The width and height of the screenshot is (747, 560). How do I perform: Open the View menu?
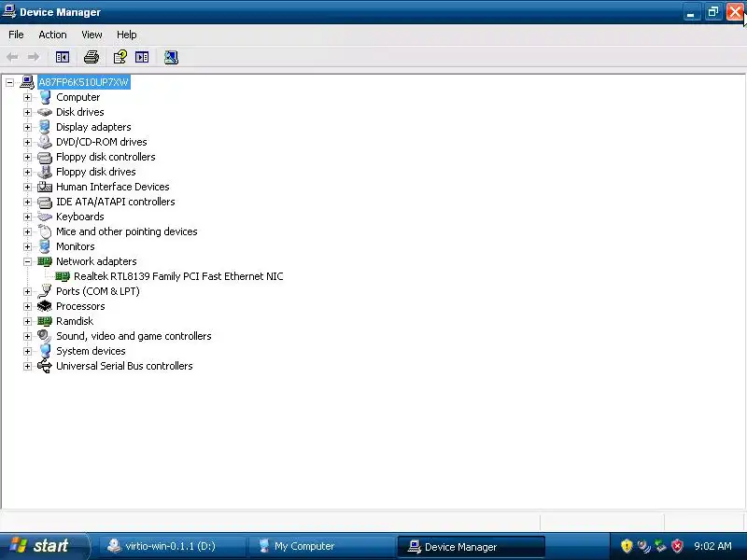click(92, 35)
